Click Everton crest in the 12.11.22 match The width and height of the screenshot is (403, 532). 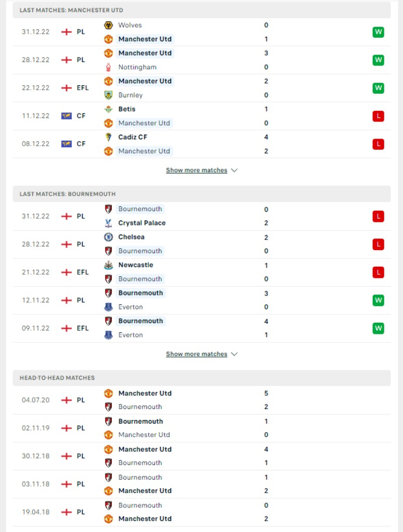108,307
